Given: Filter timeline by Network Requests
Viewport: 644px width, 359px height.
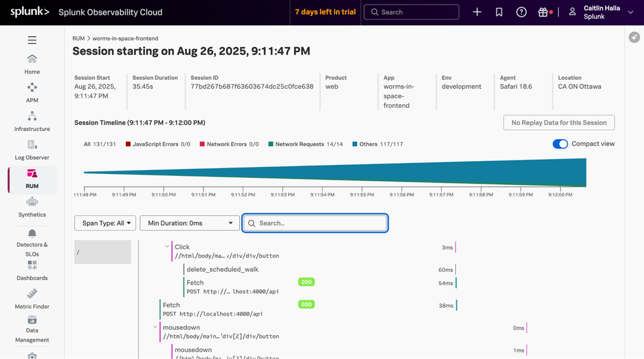Looking at the screenshot, I should tap(306, 144).
